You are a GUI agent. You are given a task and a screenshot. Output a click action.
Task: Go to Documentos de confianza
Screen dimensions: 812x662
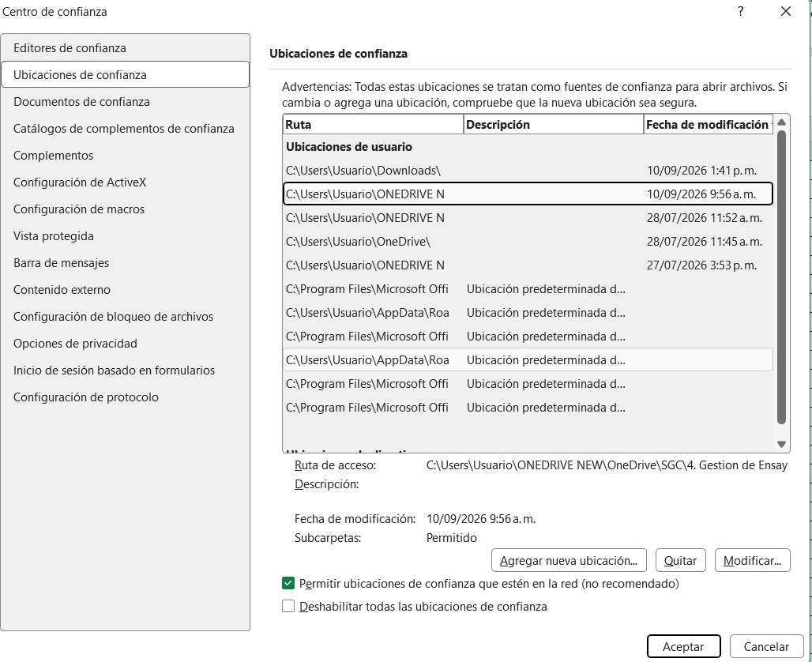point(126,102)
